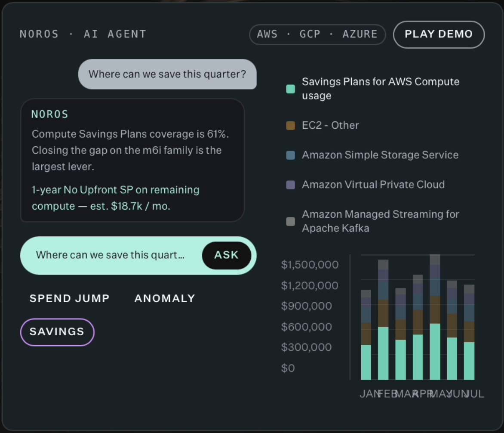Click the EC2 - Other legend label
This screenshot has width=504, height=433.
coord(330,125)
